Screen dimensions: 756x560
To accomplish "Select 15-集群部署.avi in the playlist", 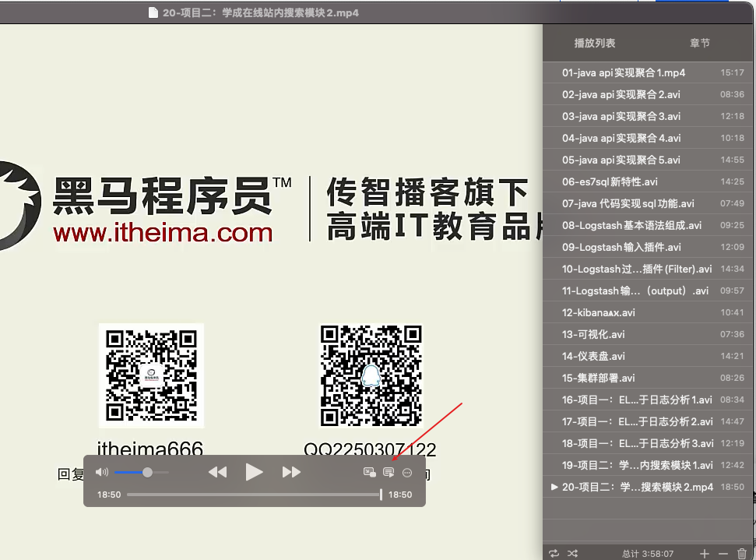I will 598,378.
